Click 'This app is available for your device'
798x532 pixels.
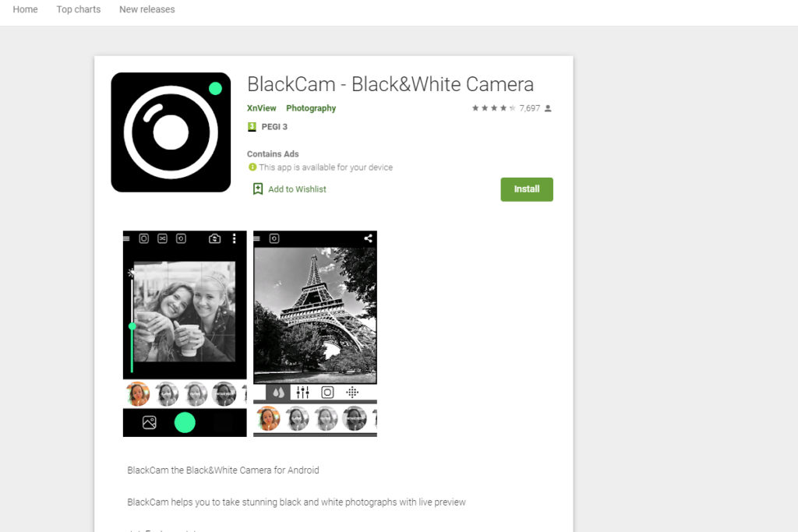[x=326, y=167]
